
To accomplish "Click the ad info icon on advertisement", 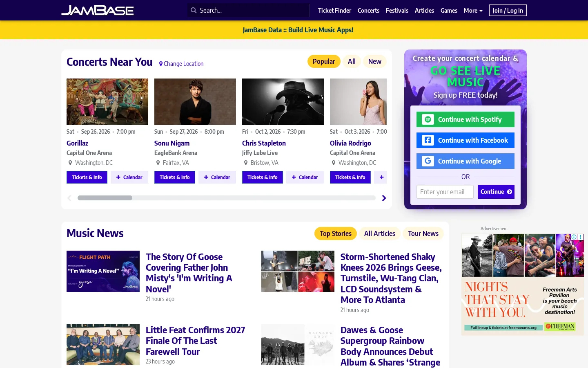I will tap(574, 237).
